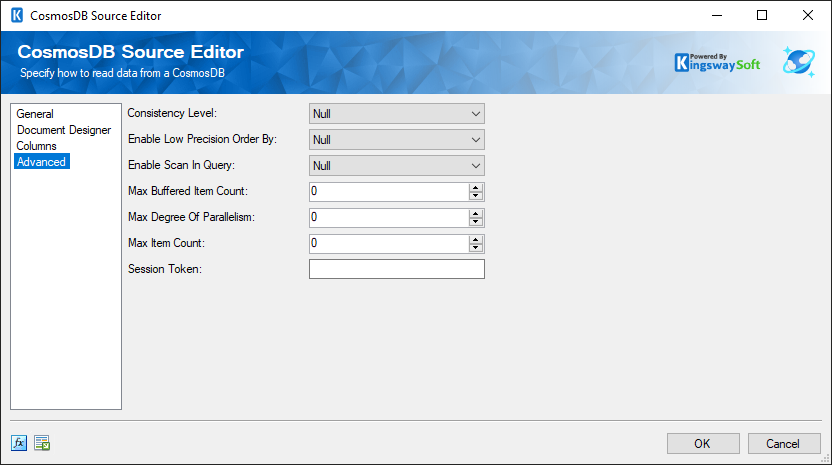The image size is (832, 465).
Task: Click the Consistency Level label
Action: pyautogui.click(x=172, y=113)
